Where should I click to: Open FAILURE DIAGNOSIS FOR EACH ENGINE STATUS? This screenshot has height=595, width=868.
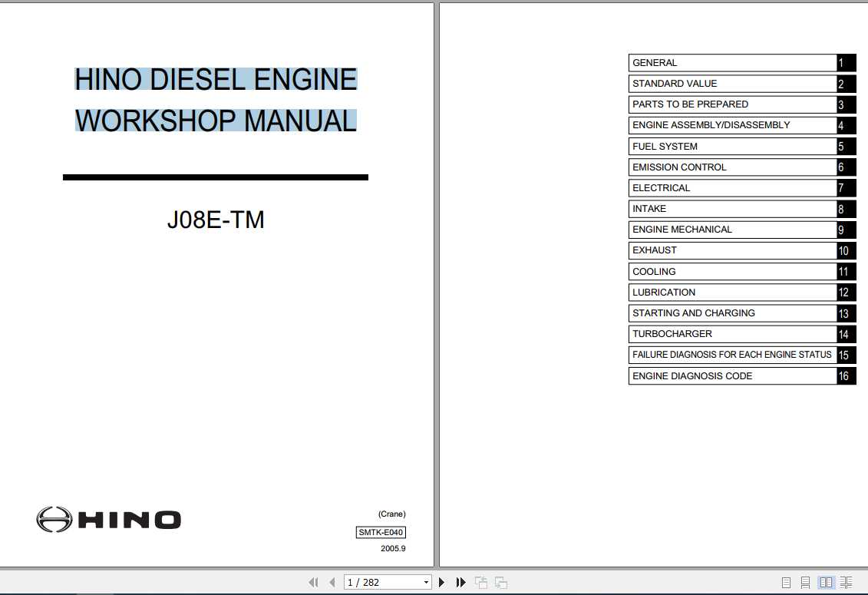742,355
